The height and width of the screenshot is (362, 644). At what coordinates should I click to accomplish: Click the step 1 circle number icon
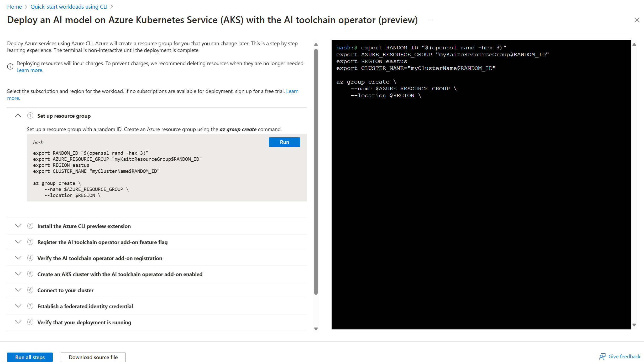point(30,116)
